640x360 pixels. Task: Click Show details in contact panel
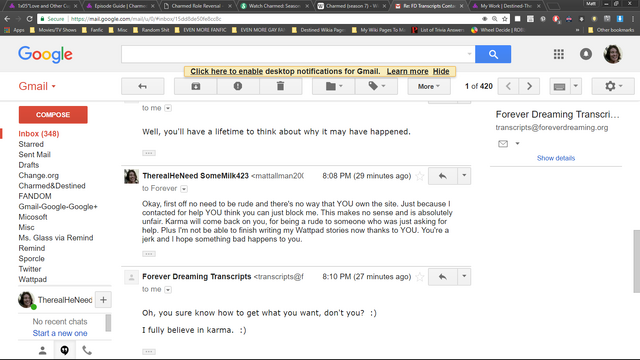tap(556, 158)
